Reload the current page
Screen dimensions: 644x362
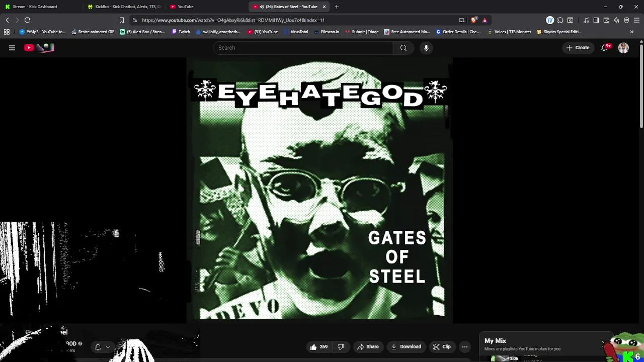pos(27,20)
